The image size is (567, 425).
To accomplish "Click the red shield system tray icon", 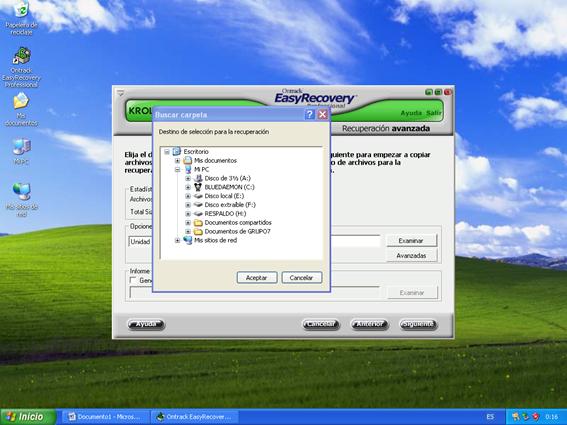I will coord(536,417).
